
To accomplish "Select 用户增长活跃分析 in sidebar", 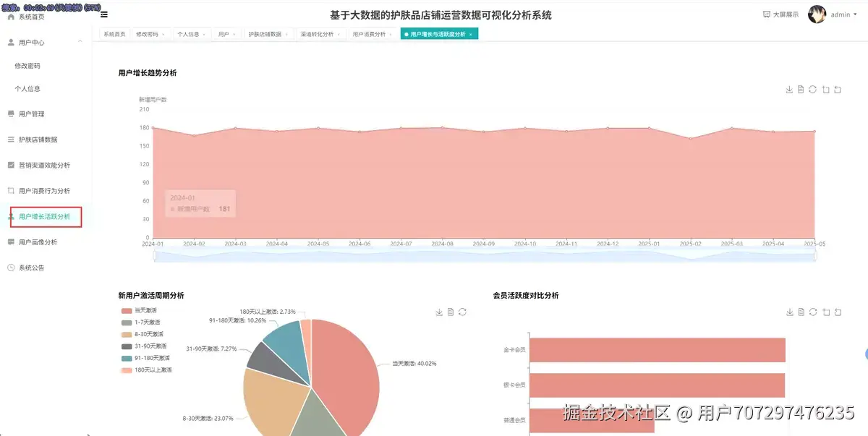I will (x=43, y=217).
